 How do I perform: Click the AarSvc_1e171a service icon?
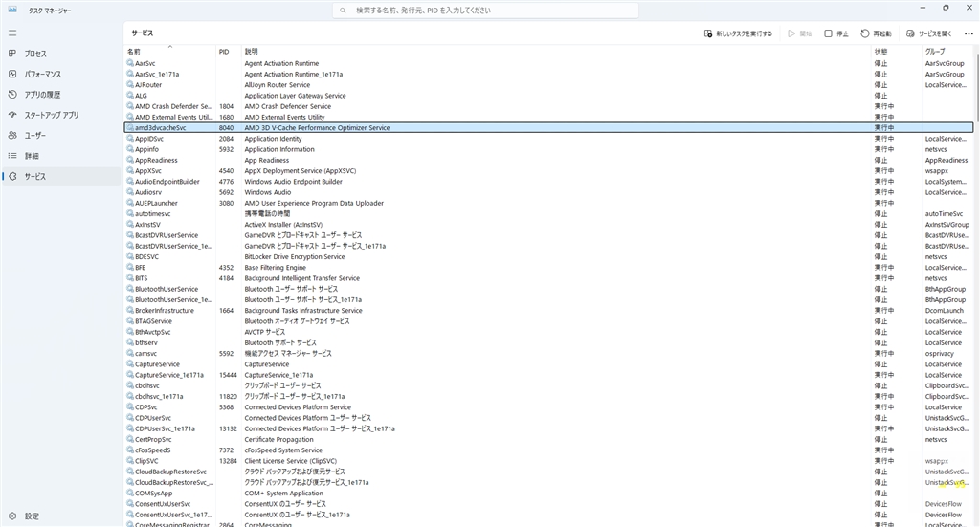(x=130, y=74)
